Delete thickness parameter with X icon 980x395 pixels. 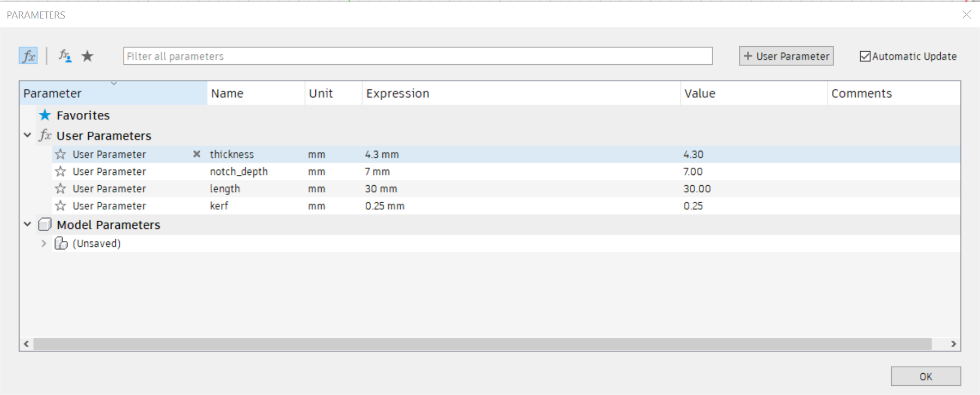[x=197, y=154]
